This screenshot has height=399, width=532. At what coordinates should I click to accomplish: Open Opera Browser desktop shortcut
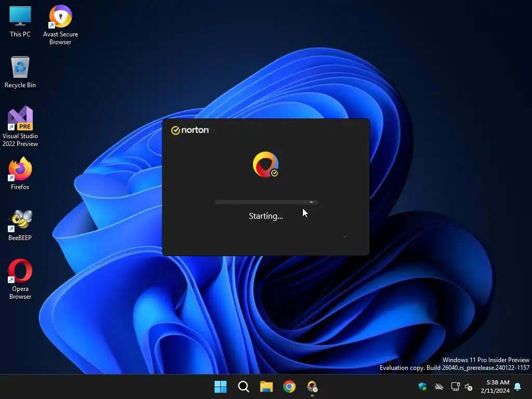tap(20, 279)
